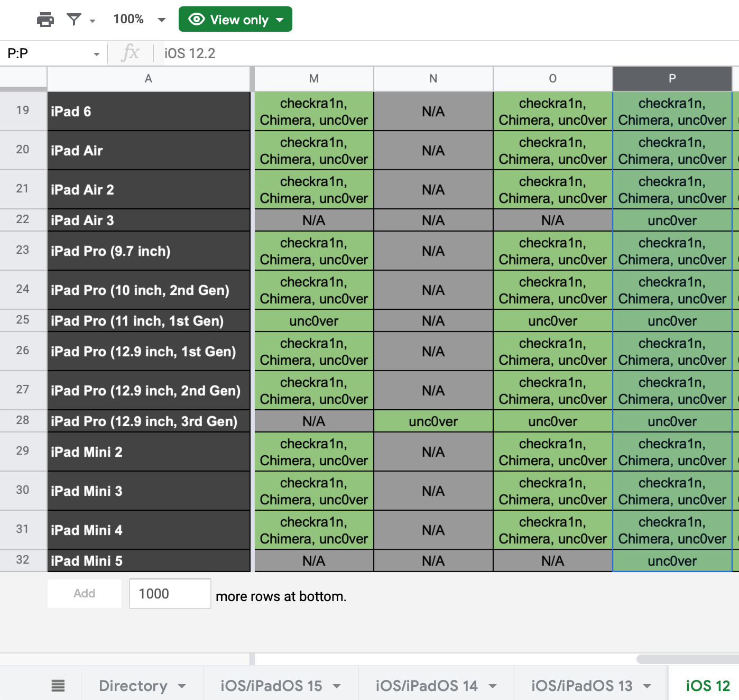Open the all sheets list icon
The image size is (739, 700).
coord(58,686)
